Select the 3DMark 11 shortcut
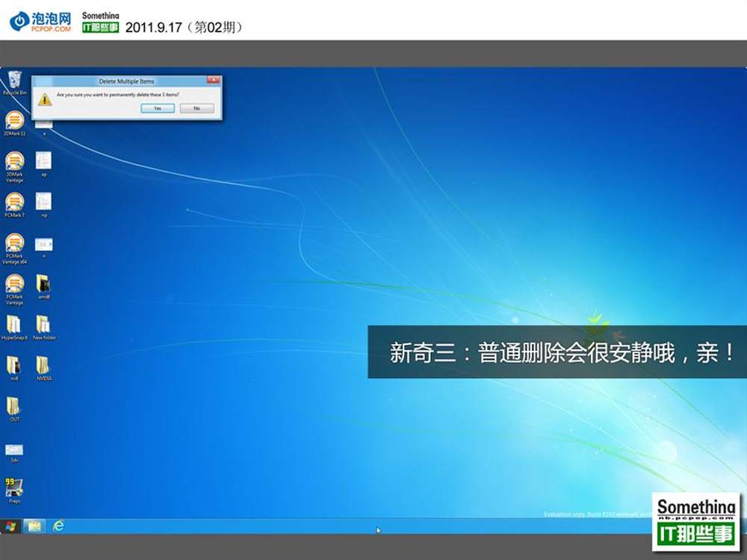 15,123
